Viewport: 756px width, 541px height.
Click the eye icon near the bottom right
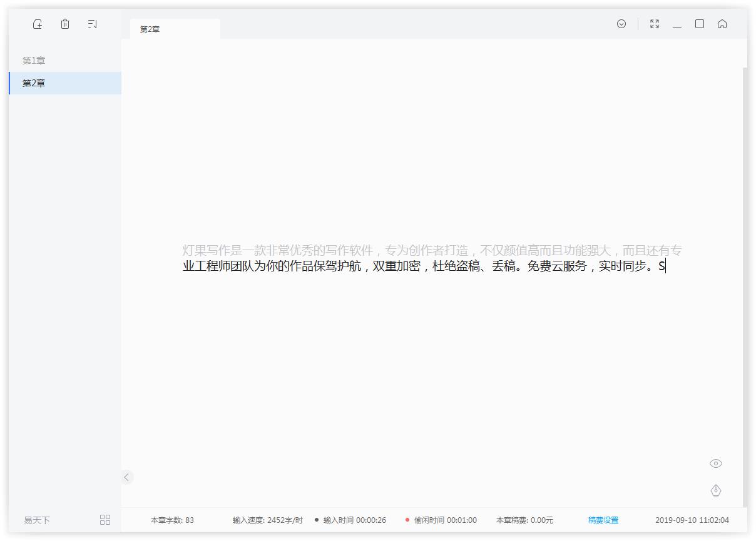click(716, 463)
